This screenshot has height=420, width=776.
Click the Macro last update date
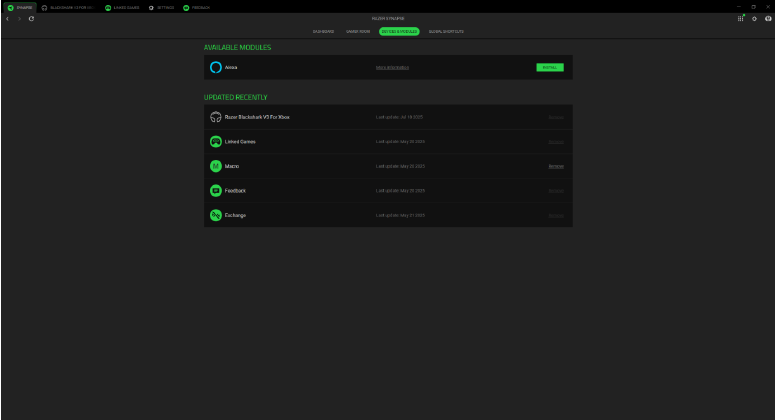(400, 166)
